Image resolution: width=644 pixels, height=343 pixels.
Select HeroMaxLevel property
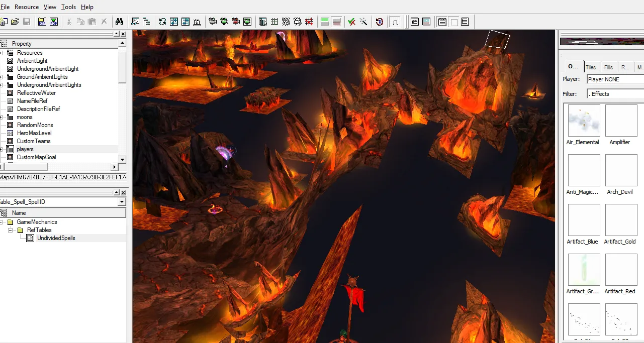click(34, 133)
